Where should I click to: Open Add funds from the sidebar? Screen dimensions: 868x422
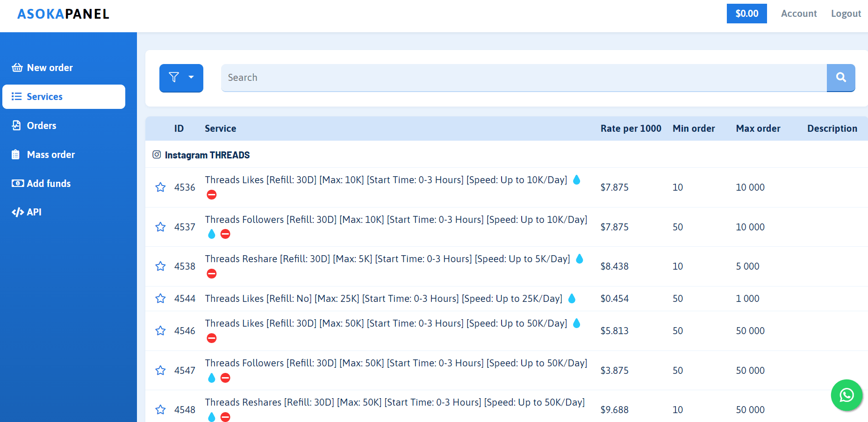click(49, 184)
